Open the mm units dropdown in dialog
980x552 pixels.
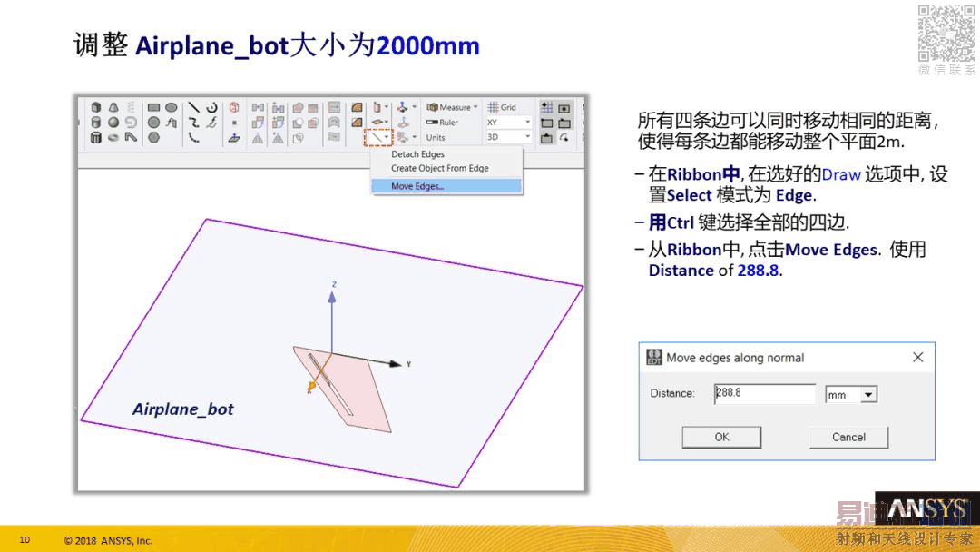point(868,394)
